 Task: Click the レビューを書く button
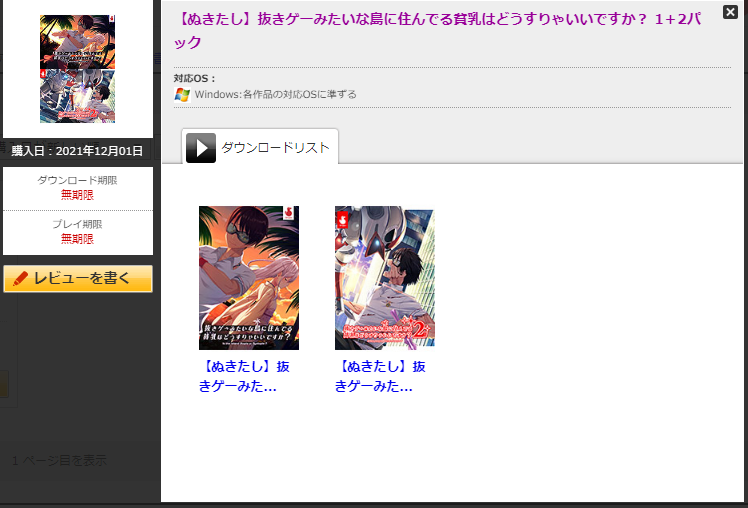(x=78, y=279)
